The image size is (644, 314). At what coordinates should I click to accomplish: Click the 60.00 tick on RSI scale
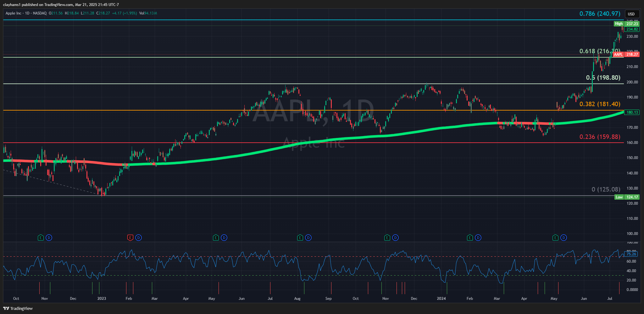pos(631,261)
